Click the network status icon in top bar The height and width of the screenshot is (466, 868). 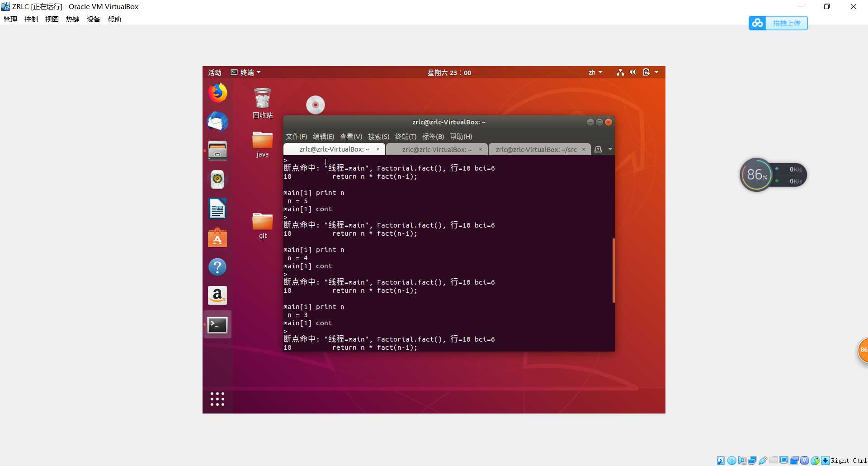tap(620, 72)
